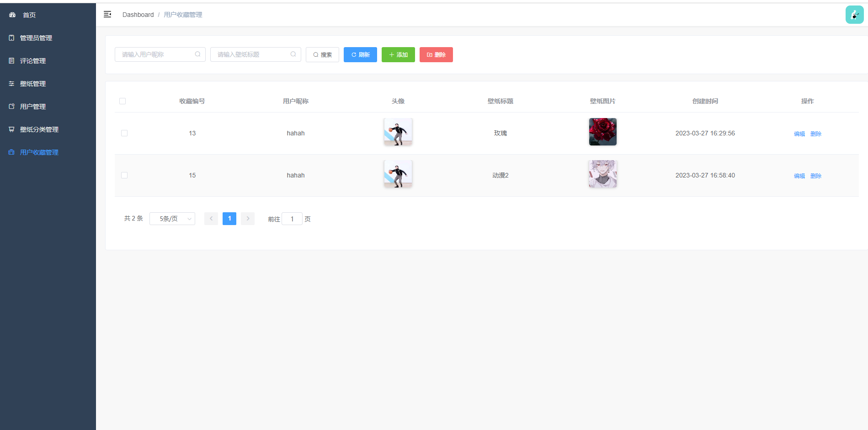Go to previous page with left chevron
The width and height of the screenshot is (868, 430).
(211, 219)
